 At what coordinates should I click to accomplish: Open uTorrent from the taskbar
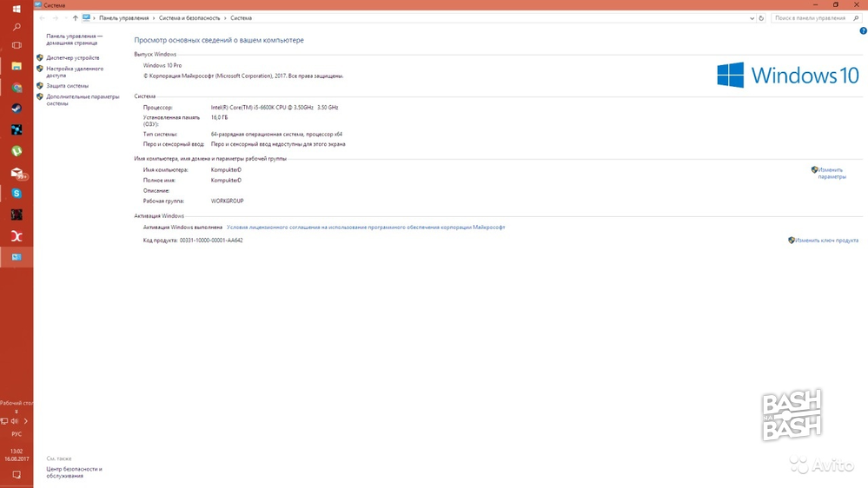coord(17,151)
